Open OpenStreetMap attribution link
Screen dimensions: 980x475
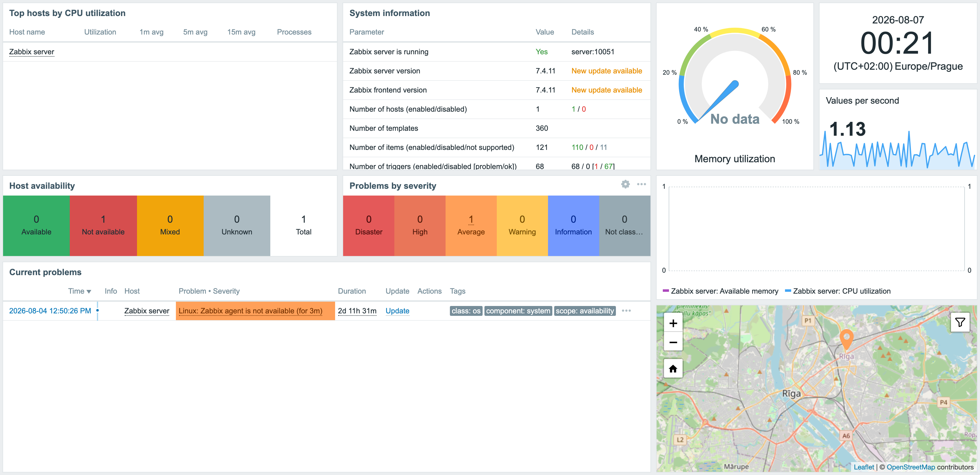910,467
